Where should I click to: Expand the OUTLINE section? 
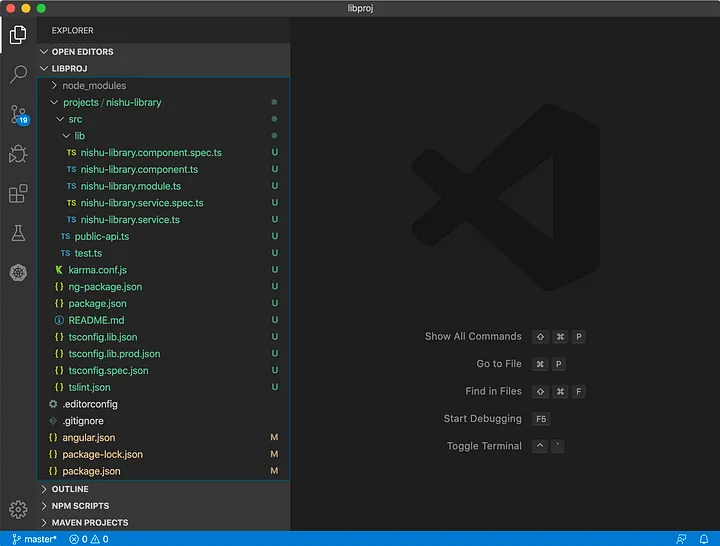(x=69, y=489)
